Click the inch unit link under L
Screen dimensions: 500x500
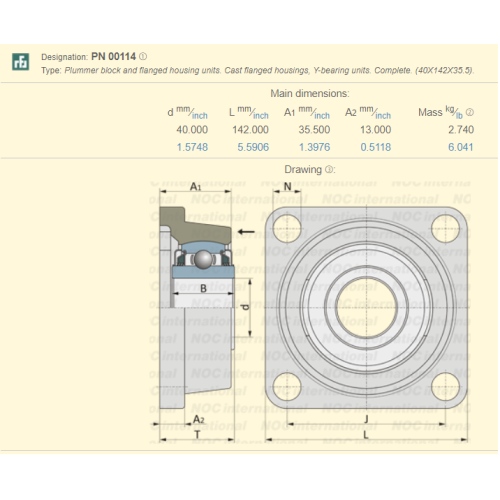pos(261,116)
